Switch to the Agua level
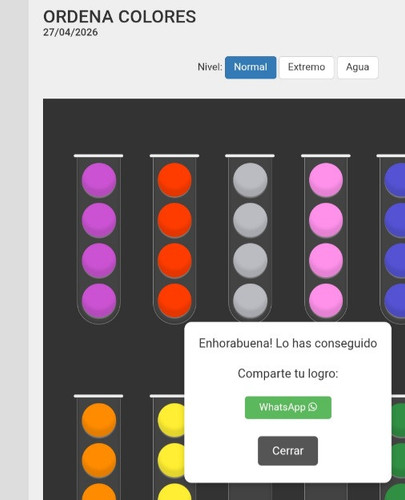Image resolution: width=405 pixels, height=500 pixels. click(357, 67)
